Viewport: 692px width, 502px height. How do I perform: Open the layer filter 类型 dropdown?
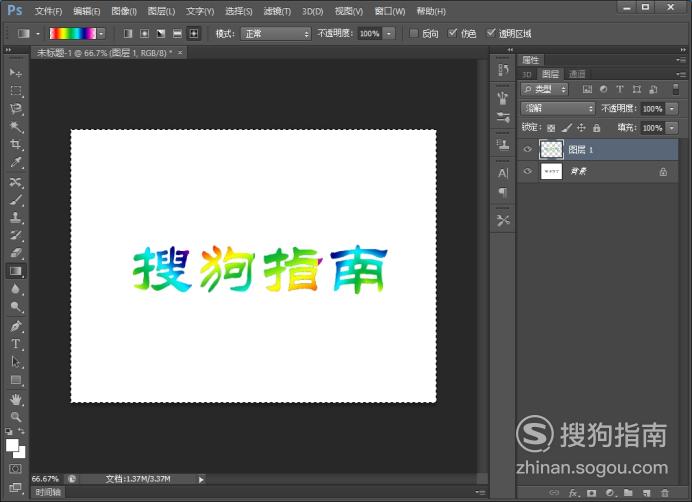[x=544, y=89]
